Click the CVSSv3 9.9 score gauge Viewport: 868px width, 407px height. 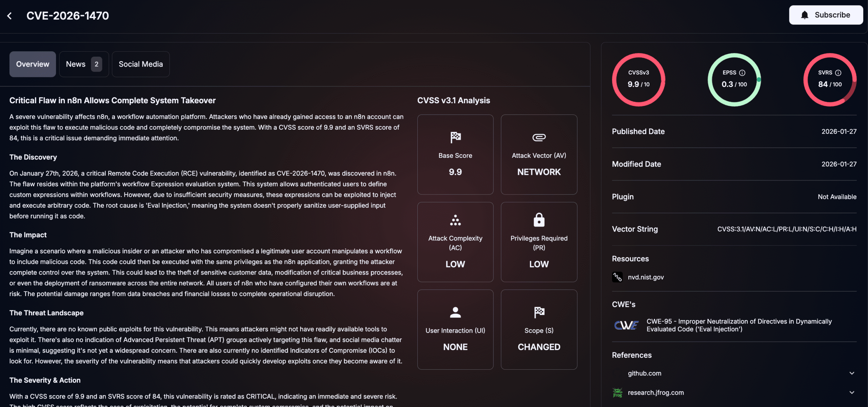point(638,79)
